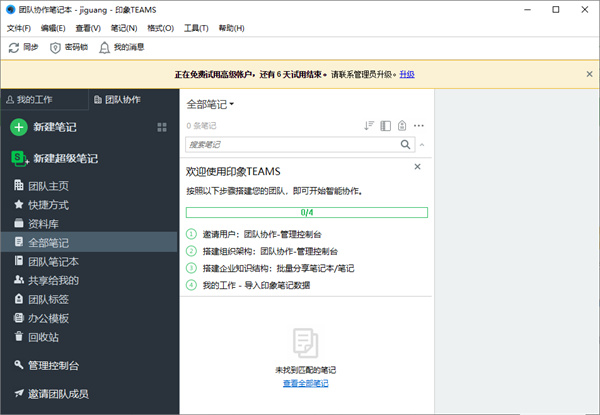Click into the 搜索笔记 search field
The width and height of the screenshot is (600, 415).
coord(290,145)
